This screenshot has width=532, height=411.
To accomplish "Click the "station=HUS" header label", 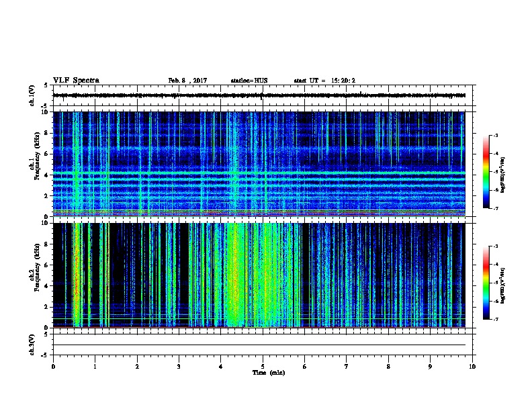I will point(249,81).
